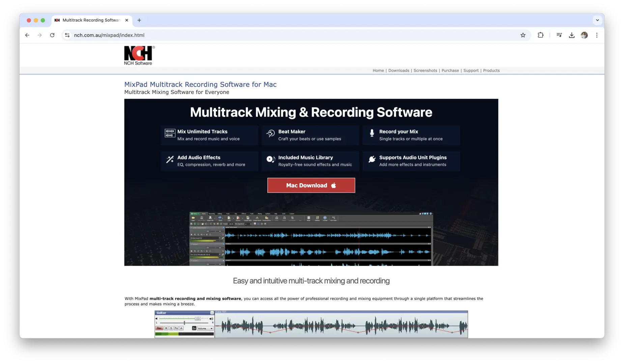Click the bookmark star icon

pyautogui.click(x=523, y=35)
